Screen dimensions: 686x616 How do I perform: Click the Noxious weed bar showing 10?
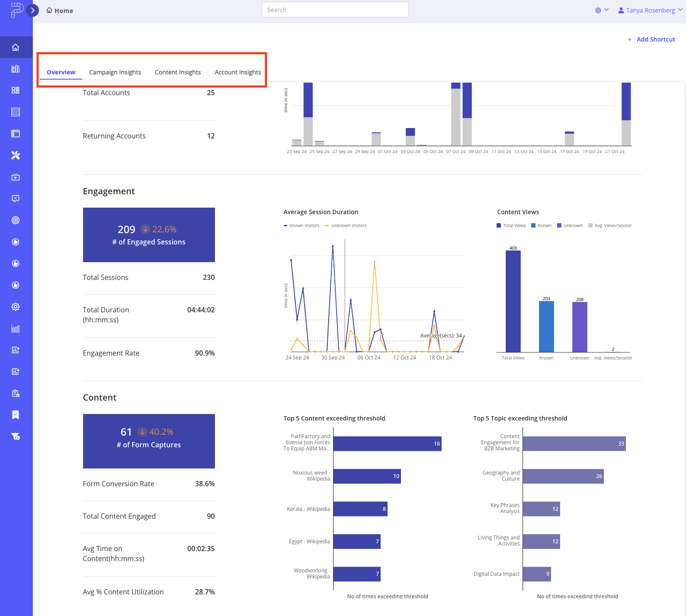pos(367,476)
